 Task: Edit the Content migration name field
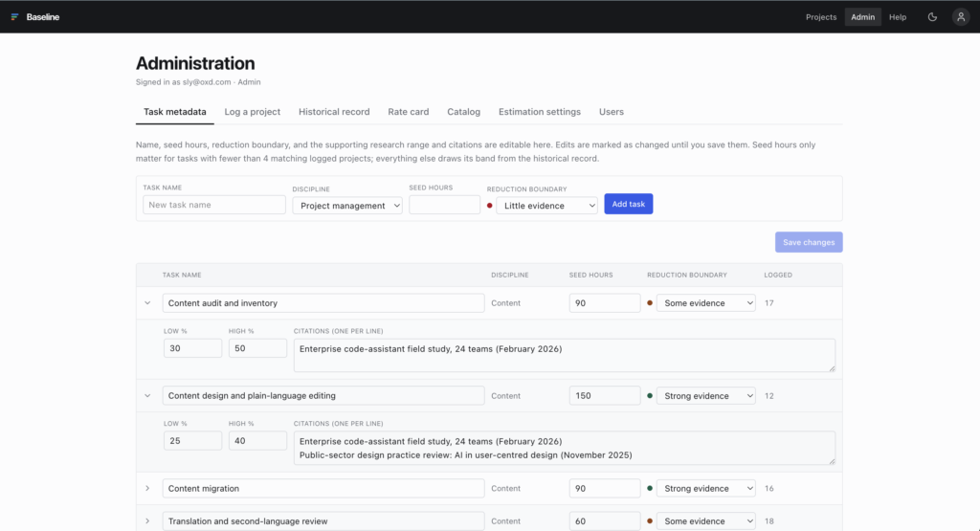pos(323,489)
